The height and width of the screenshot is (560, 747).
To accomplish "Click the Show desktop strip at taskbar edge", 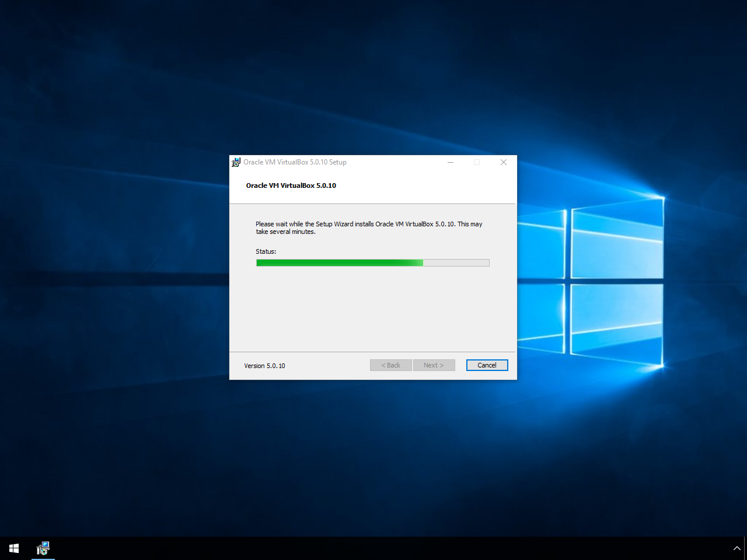I will click(x=745, y=548).
